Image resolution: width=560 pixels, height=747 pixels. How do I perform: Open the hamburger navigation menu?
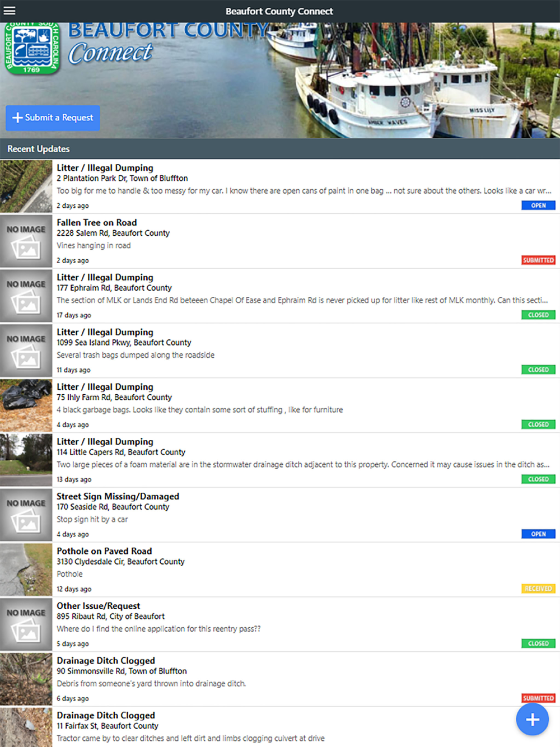(10, 11)
